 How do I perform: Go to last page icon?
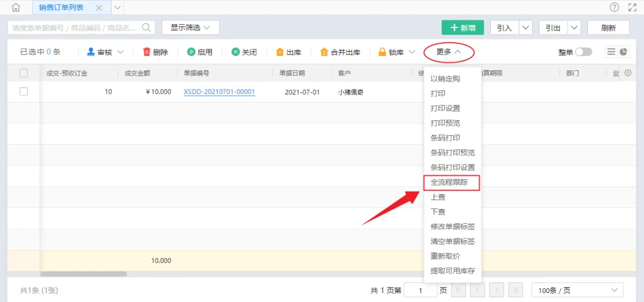515,290
